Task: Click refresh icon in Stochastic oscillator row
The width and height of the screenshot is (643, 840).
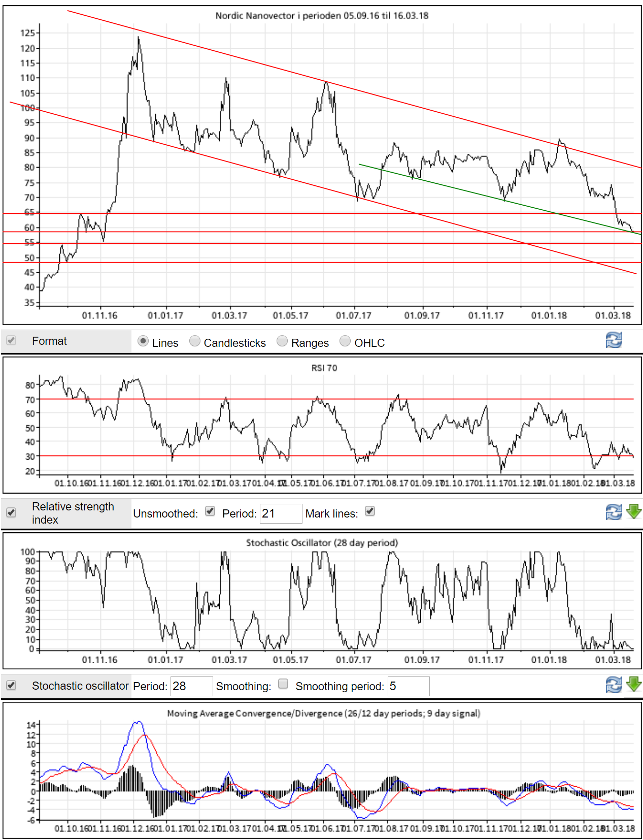Action: pyautogui.click(x=614, y=685)
